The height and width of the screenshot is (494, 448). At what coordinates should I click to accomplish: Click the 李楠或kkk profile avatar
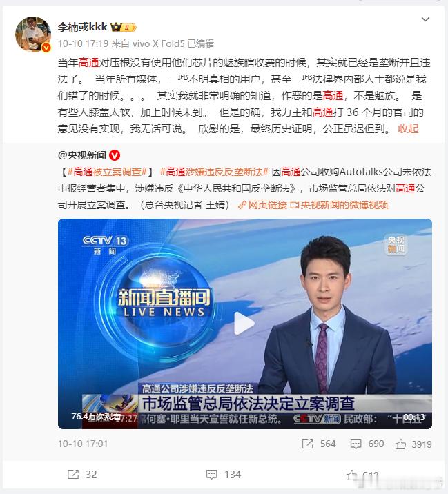33,34
